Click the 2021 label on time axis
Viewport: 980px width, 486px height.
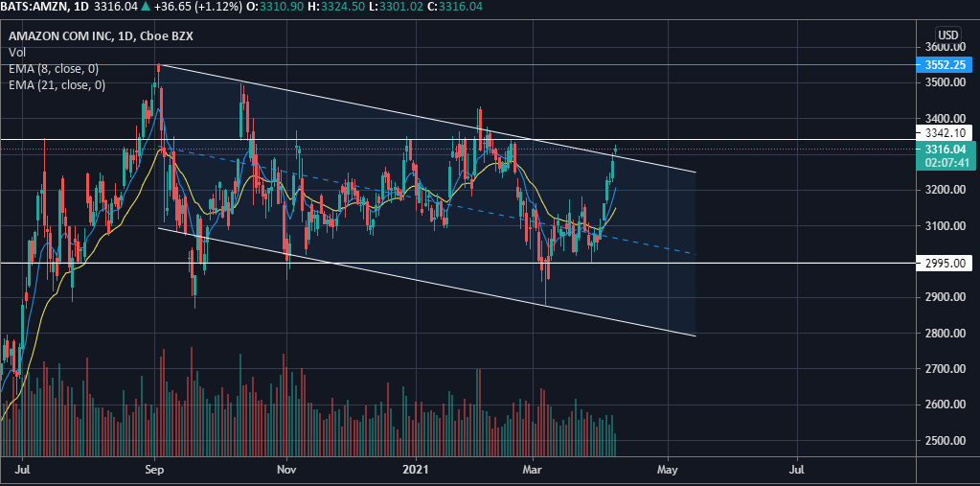point(415,469)
